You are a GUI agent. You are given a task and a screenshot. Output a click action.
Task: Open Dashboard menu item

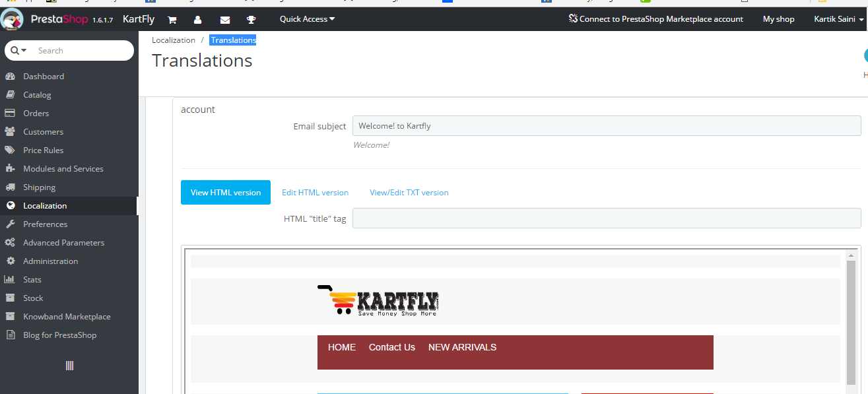[x=44, y=77]
